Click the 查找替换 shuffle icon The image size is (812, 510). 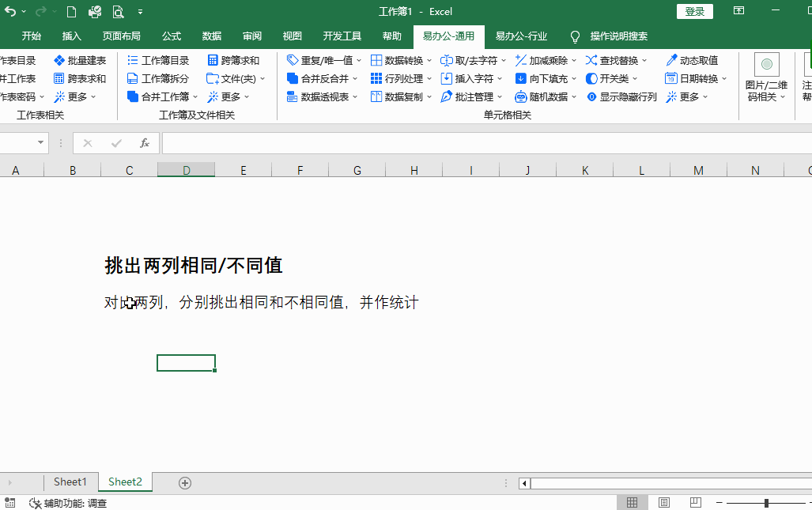[x=591, y=61]
